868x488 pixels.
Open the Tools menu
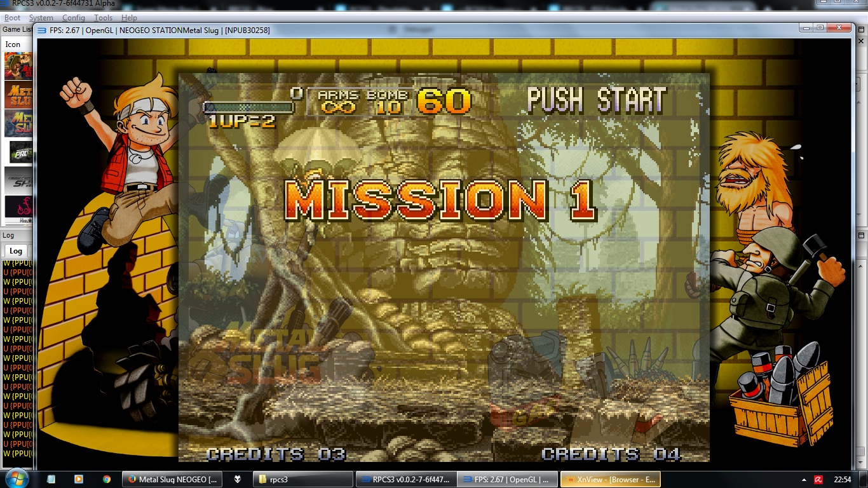(103, 18)
